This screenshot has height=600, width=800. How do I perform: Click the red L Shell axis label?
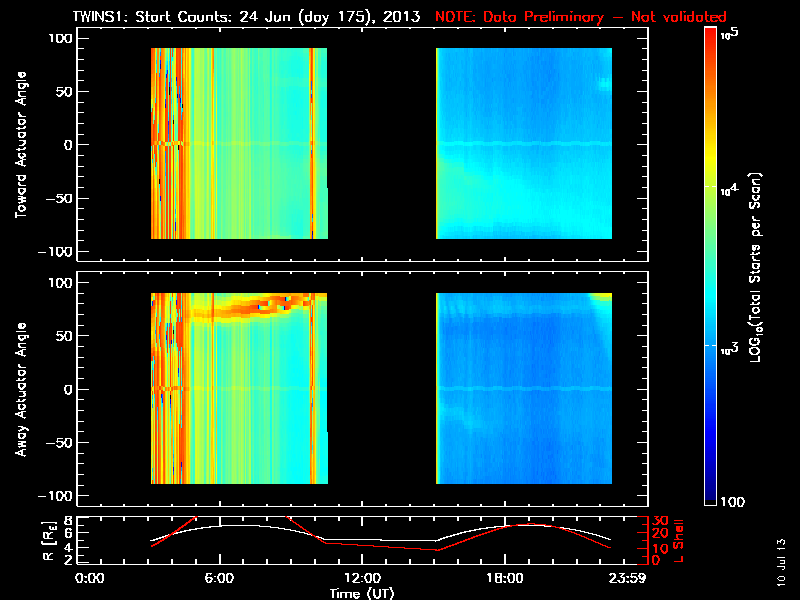(x=679, y=541)
